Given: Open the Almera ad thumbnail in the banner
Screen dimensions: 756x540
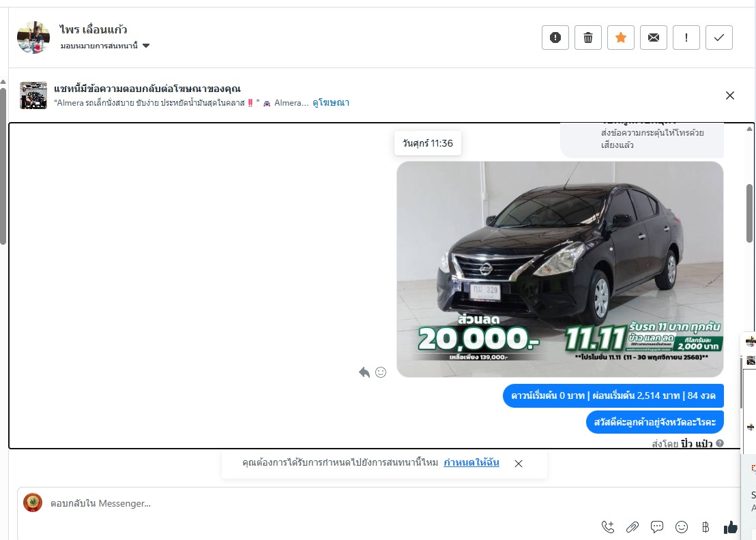Looking at the screenshot, I should tap(33, 95).
